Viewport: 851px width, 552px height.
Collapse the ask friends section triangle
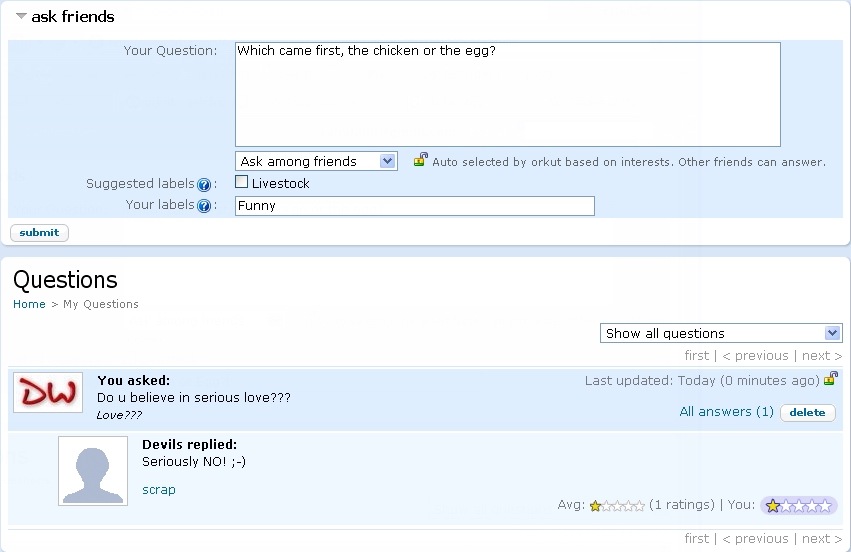21,16
